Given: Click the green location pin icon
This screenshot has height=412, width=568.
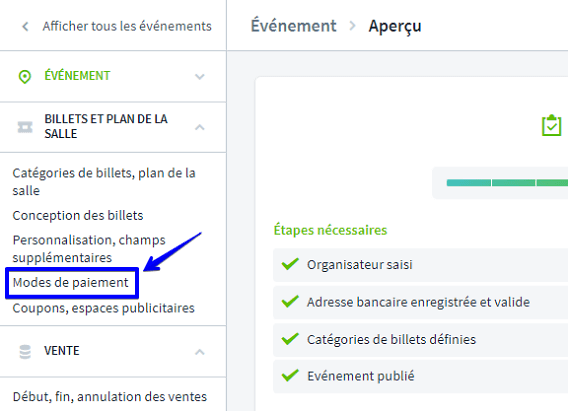Looking at the screenshot, I should (25, 76).
